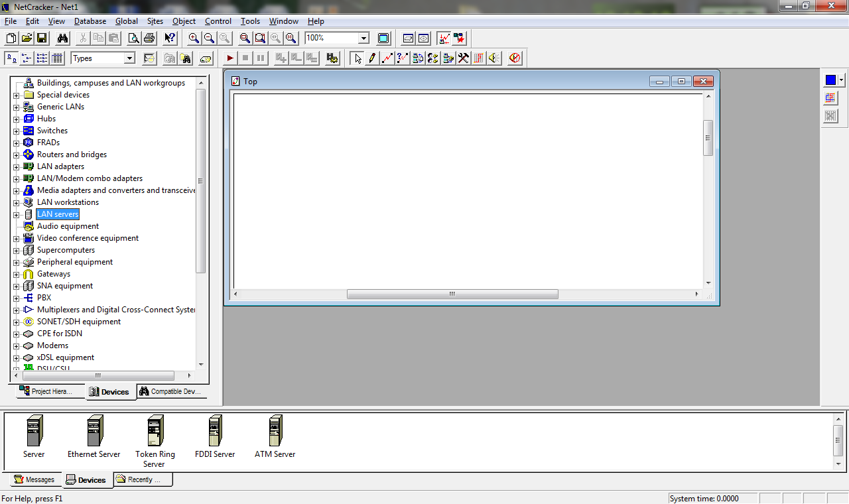This screenshot has height=504, width=849.
Task: Expand the Special devices tree node
Action: (17, 95)
